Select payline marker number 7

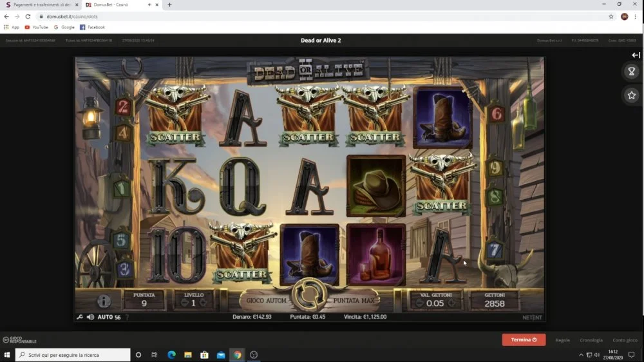point(495,249)
